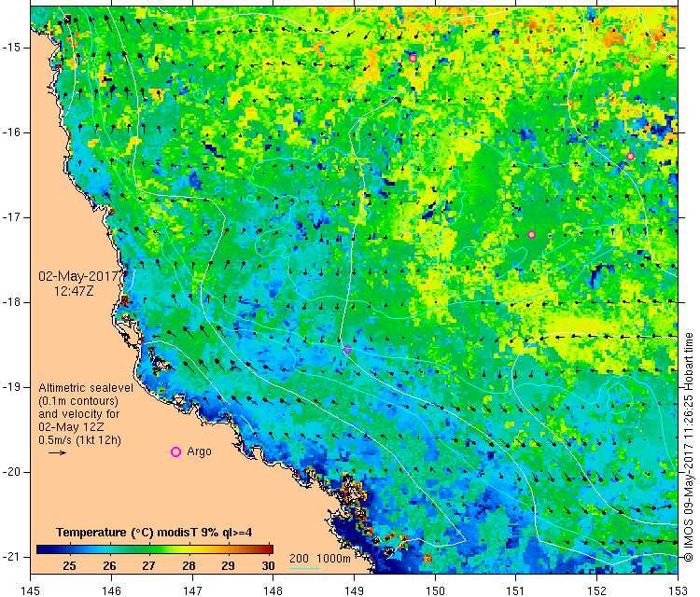Click the '02-May-2017' date label

[x=78, y=276]
